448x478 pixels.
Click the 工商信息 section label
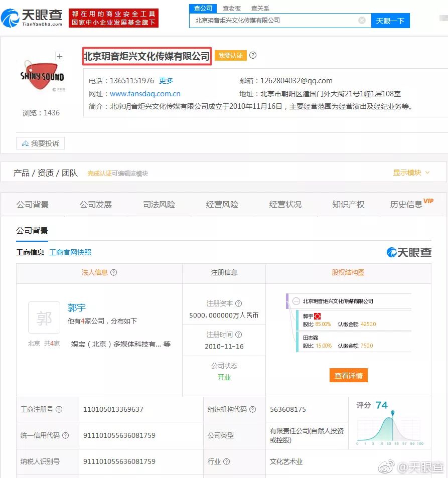(30, 252)
